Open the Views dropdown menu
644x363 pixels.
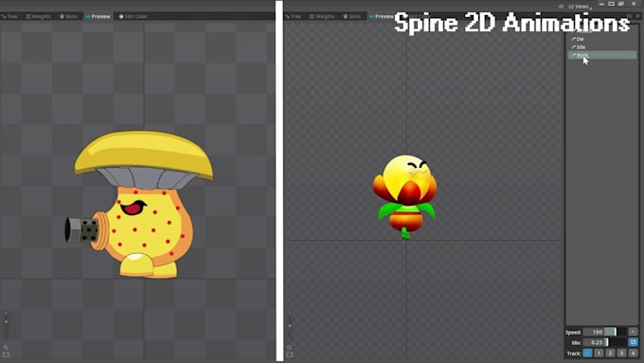point(581,7)
